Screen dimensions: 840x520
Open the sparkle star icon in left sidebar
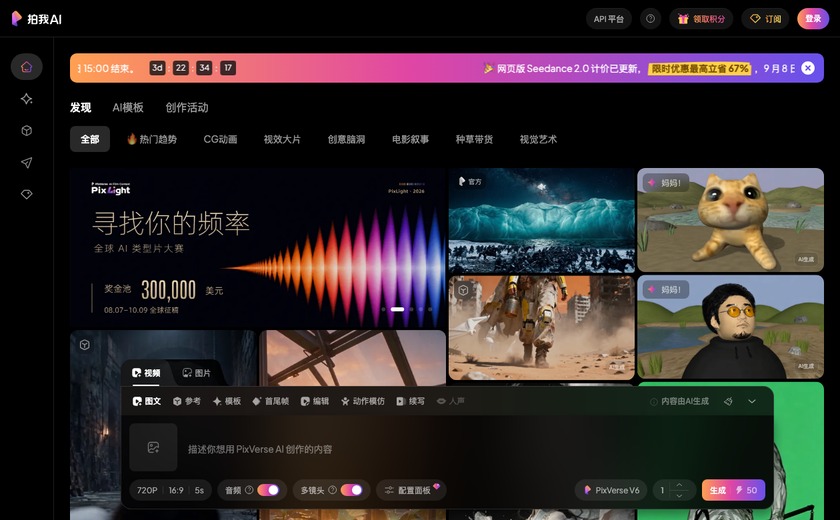(x=26, y=99)
